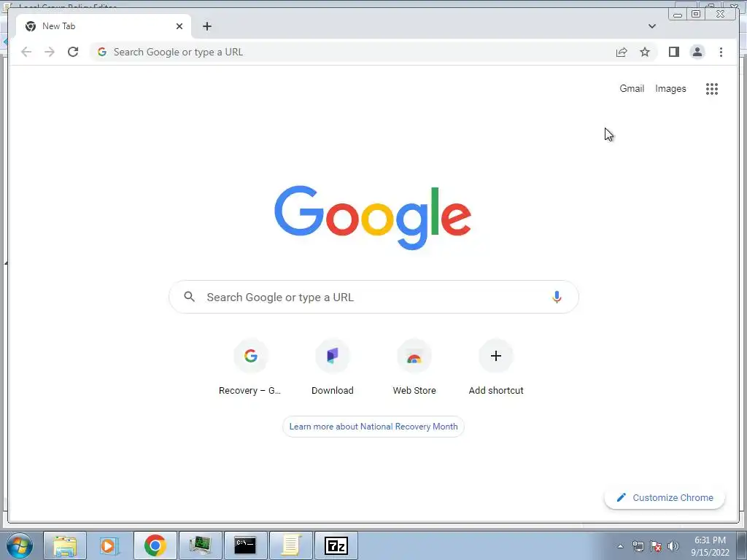Open the Download shortcut tile
The image size is (747, 560).
coord(333,367)
